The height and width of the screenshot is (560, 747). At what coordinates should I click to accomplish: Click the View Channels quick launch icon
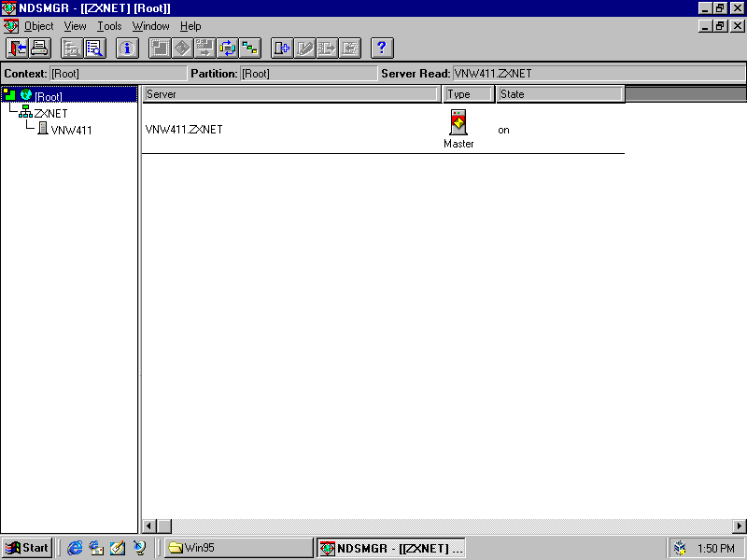point(139,548)
